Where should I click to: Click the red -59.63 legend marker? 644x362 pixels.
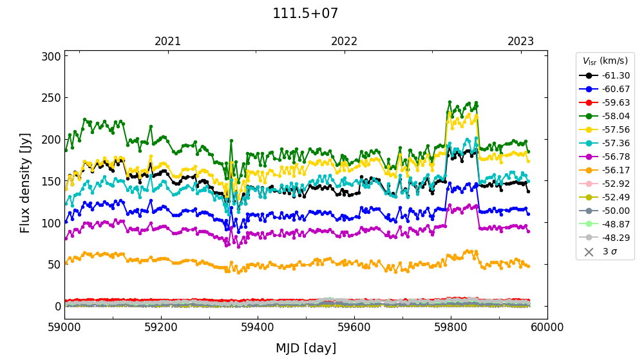coord(589,102)
